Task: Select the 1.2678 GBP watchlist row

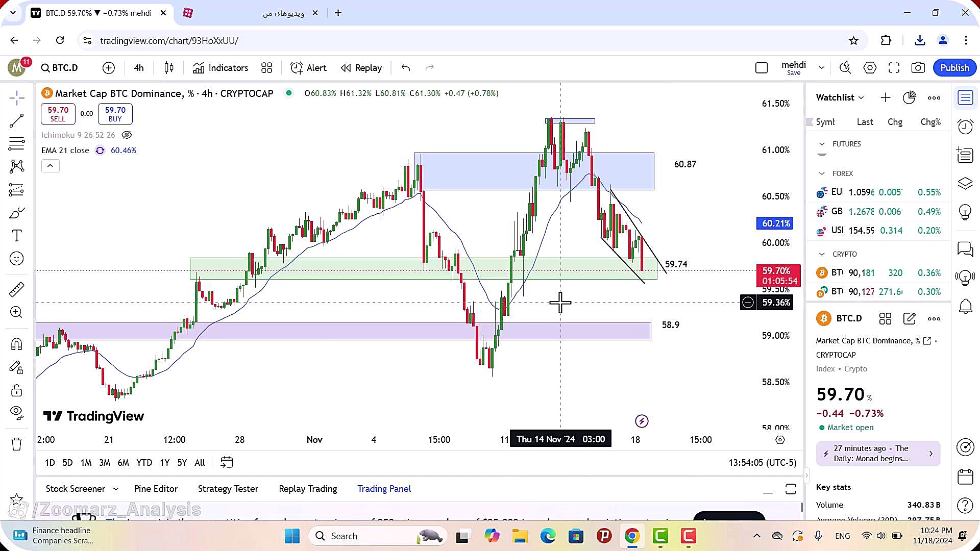Action: tap(878, 211)
